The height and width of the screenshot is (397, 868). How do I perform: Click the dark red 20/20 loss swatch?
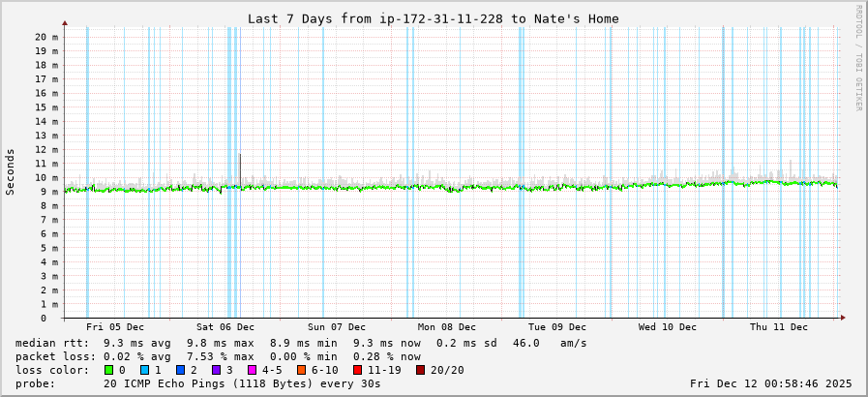tap(420, 370)
